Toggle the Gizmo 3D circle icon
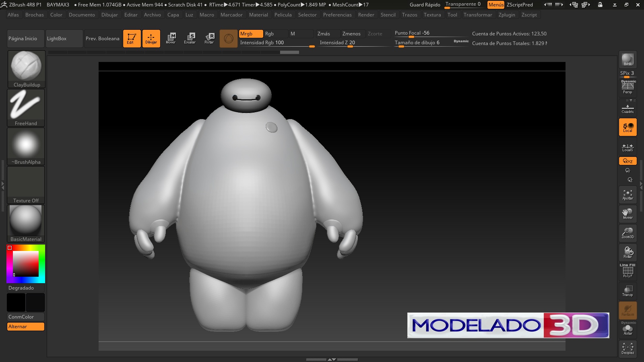 click(229, 39)
